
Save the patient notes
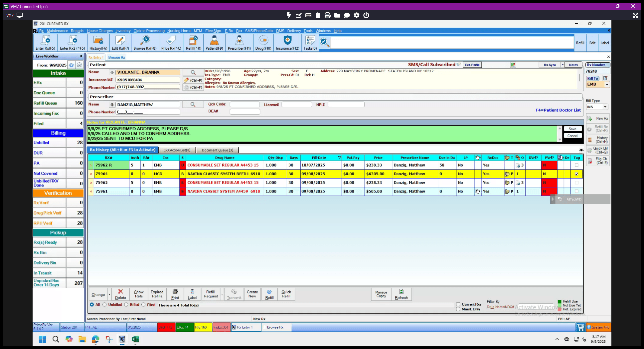(572, 129)
